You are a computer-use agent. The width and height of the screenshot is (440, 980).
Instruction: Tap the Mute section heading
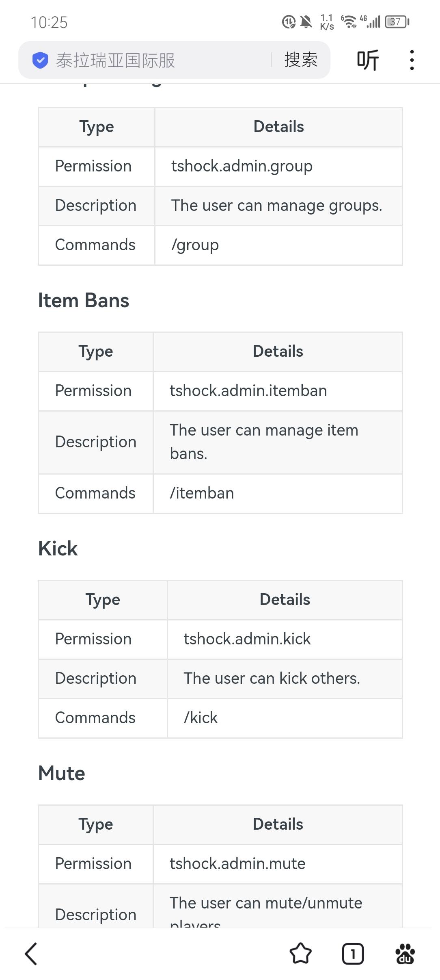pyautogui.click(x=62, y=773)
